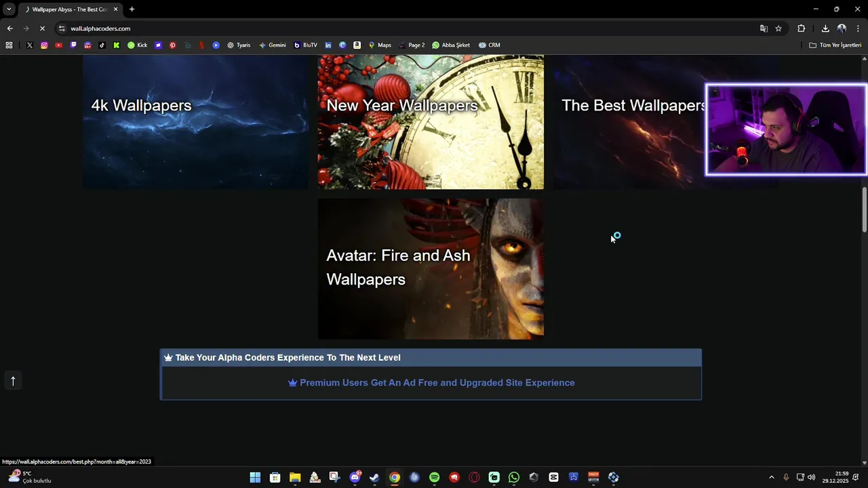
Task: Open the Twitch bookmark
Action: click(73, 45)
